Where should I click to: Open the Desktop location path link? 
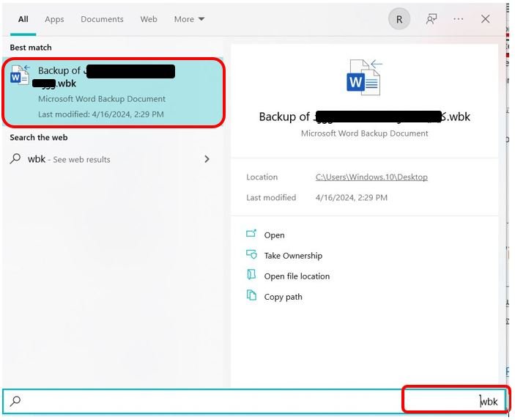click(371, 177)
